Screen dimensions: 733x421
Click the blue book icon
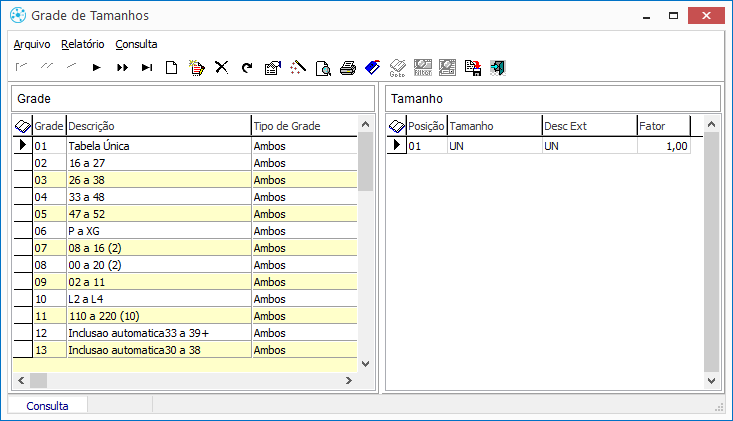click(x=373, y=67)
